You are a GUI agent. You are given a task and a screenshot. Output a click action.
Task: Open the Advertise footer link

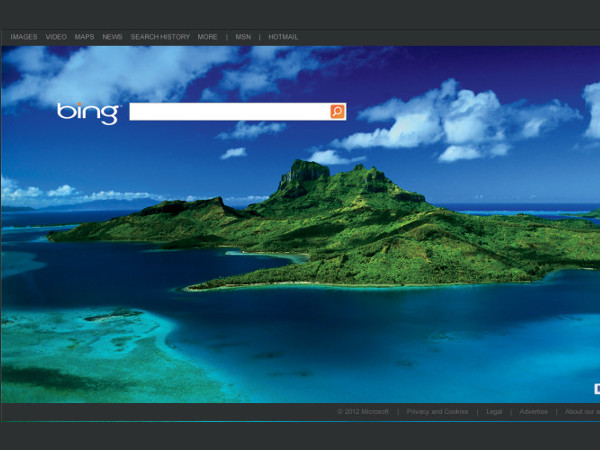[533, 412]
